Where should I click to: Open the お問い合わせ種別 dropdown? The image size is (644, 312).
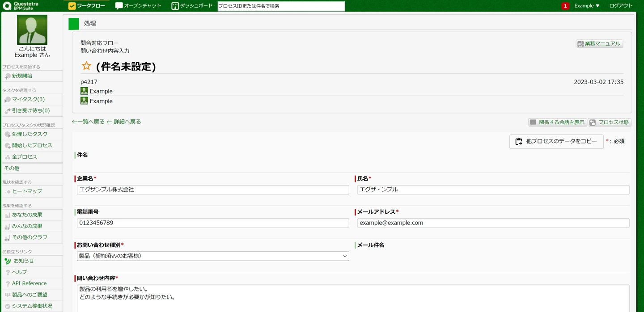(x=213, y=256)
